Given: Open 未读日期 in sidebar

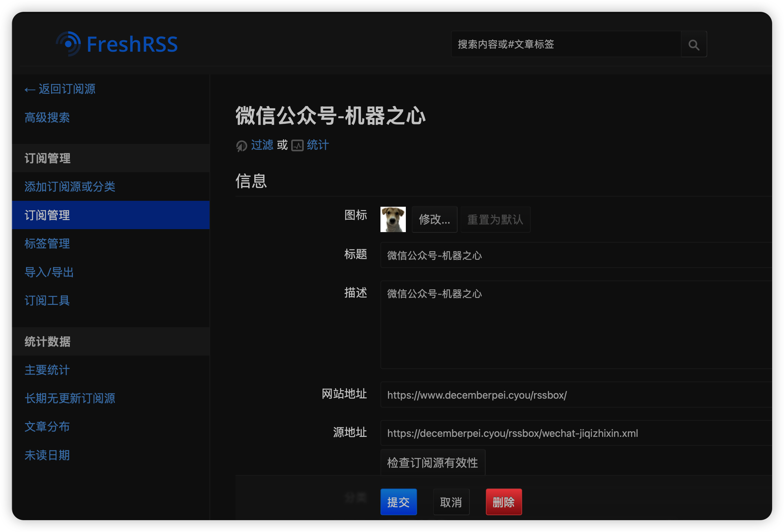Looking at the screenshot, I should click(47, 455).
